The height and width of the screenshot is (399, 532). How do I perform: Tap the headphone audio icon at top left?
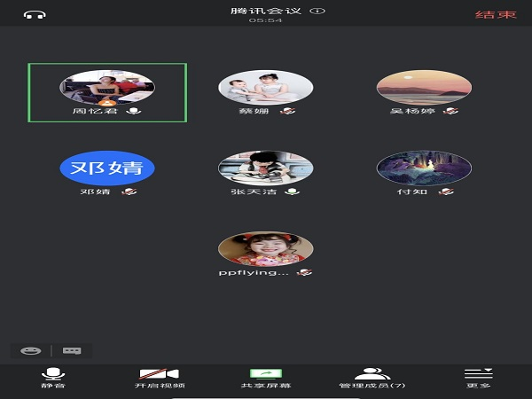(35, 13)
